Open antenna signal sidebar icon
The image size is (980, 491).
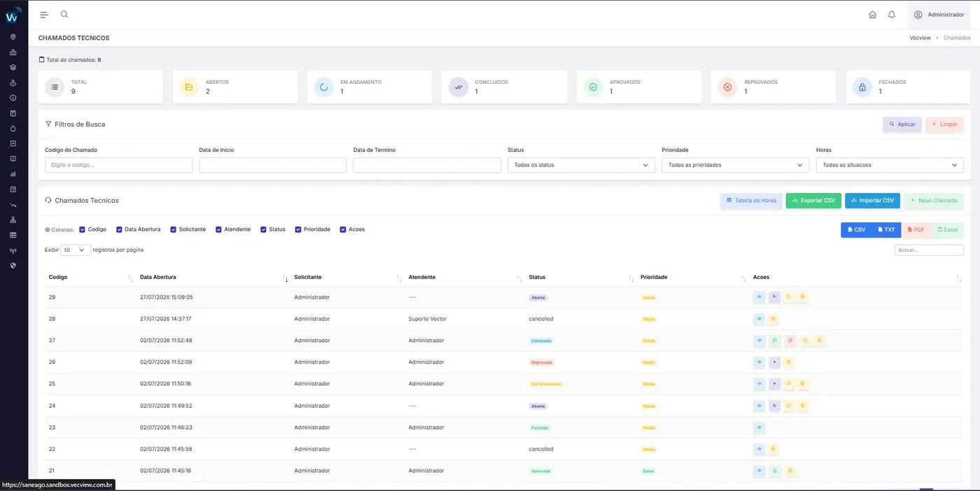point(13,250)
